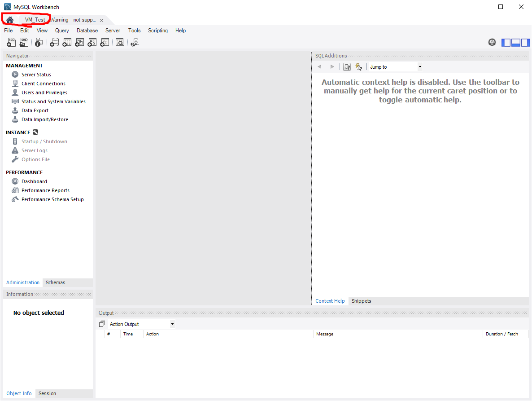Get context help for caret position
Image resolution: width=532 pixels, height=401 pixels.
[x=347, y=67]
